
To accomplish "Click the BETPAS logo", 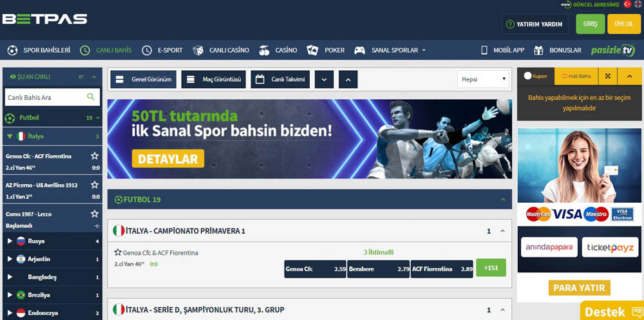I will (x=45, y=19).
